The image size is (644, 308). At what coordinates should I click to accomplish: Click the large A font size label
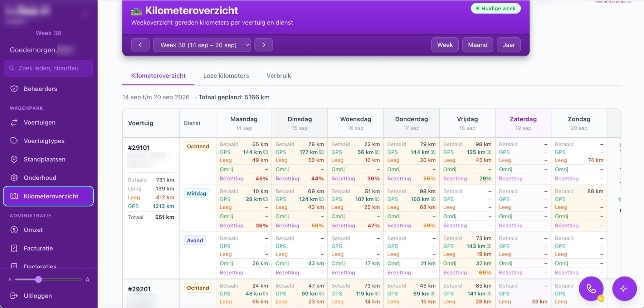click(87, 280)
